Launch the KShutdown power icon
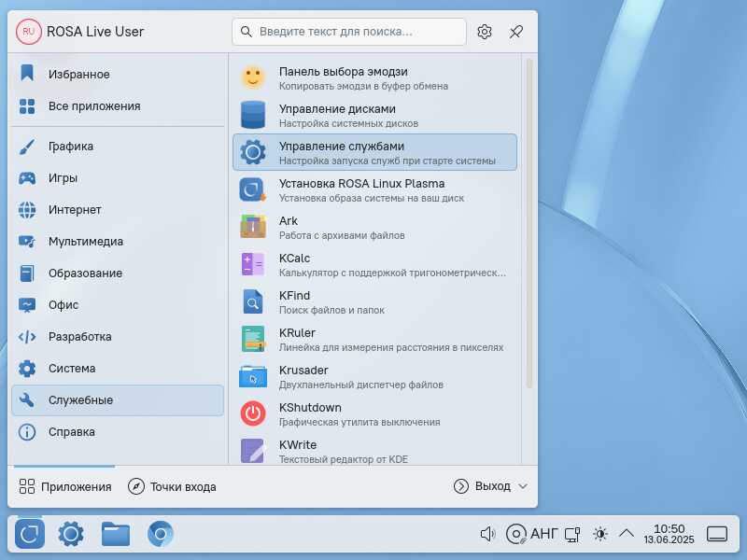Image resolution: width=747 pixels, height=560 pixels. pyautogui.click(x=253, y=413)
